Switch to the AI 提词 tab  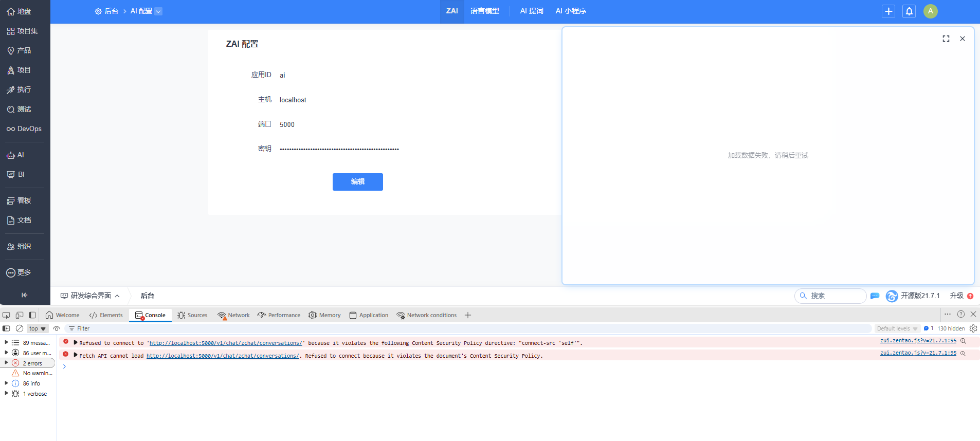tap(532, 11)
